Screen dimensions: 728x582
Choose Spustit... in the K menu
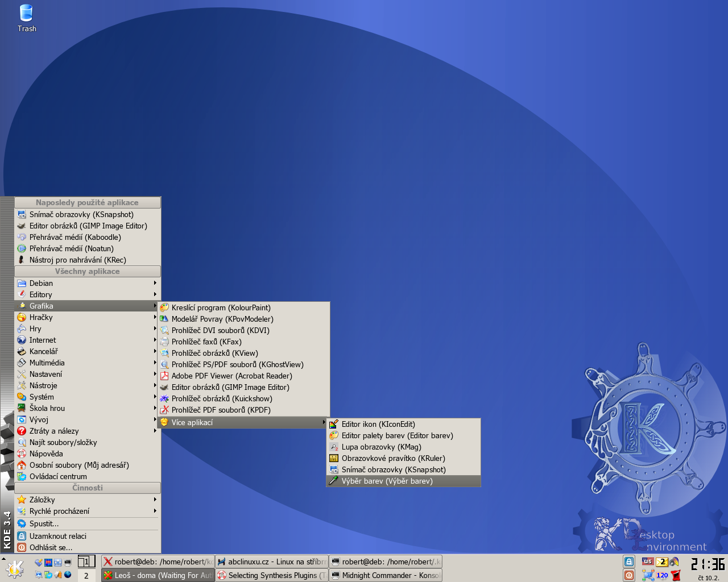pos(88,523)
